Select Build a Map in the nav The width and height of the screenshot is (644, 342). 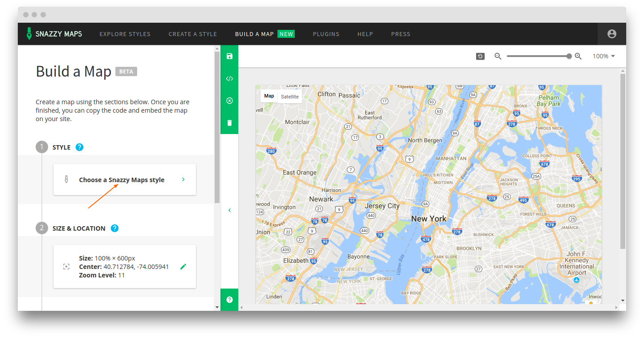(x=254, y=34)
